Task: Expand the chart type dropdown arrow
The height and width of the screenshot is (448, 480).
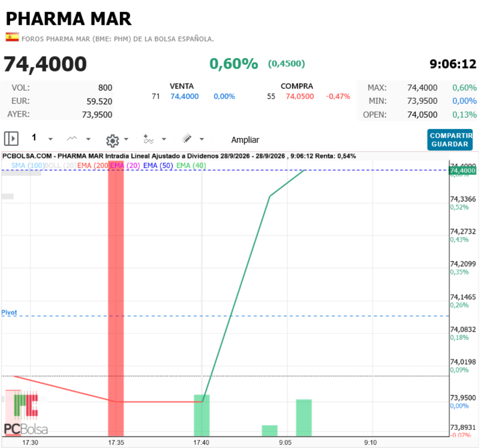Action: click(88, 139)
